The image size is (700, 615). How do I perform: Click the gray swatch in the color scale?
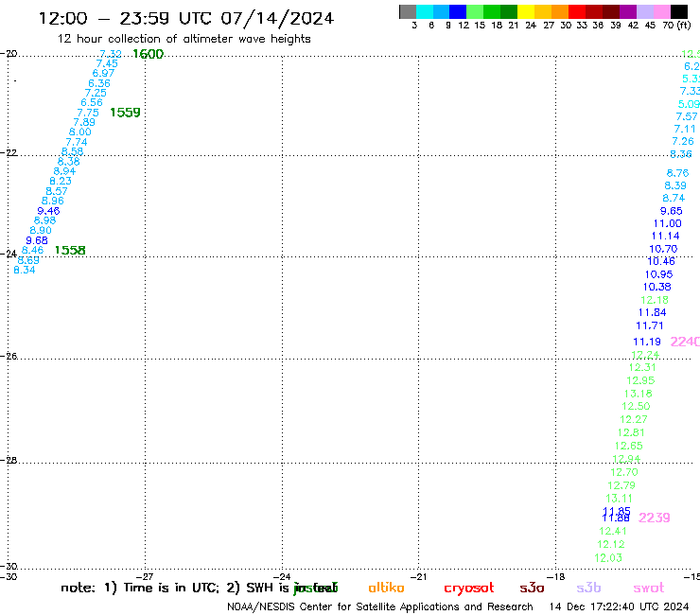(x=408, y=11)
